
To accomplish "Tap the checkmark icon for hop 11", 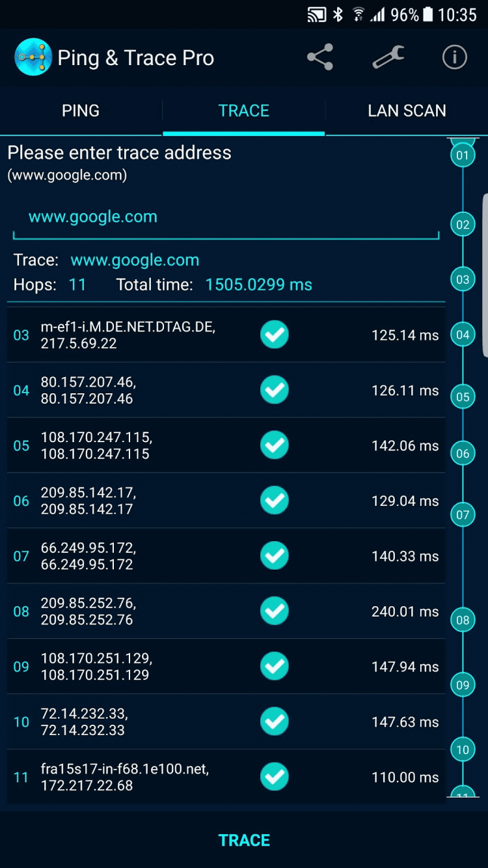I will [x=275, y=776].
